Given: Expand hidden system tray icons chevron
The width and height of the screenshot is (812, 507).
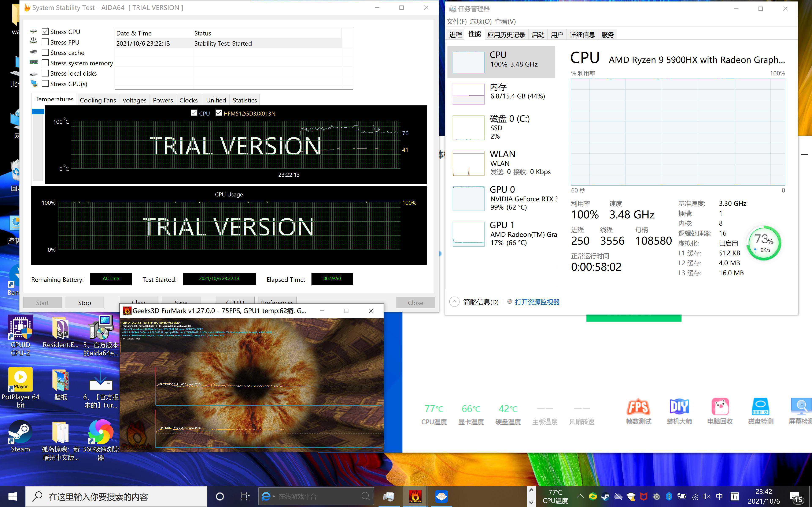Looking at the screenshot, I should click(580, 496).
